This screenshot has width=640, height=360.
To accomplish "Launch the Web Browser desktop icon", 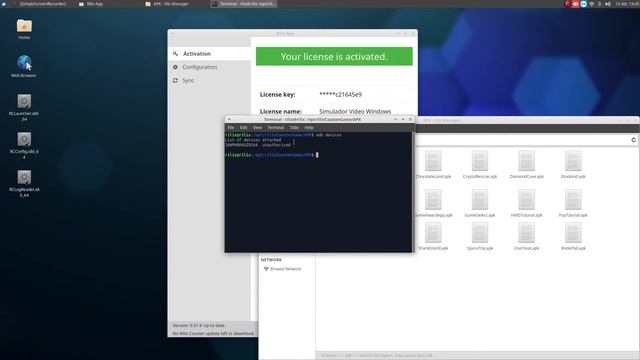I will pos(24,66).
